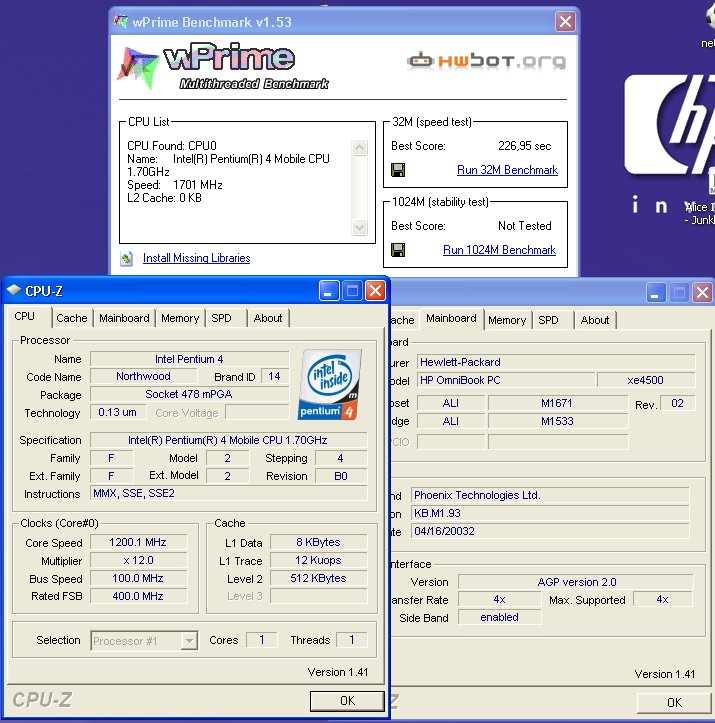Click the Code Name value Northwood
The width and height of the screenshot is (715, 723).
(x=143, y=376)
